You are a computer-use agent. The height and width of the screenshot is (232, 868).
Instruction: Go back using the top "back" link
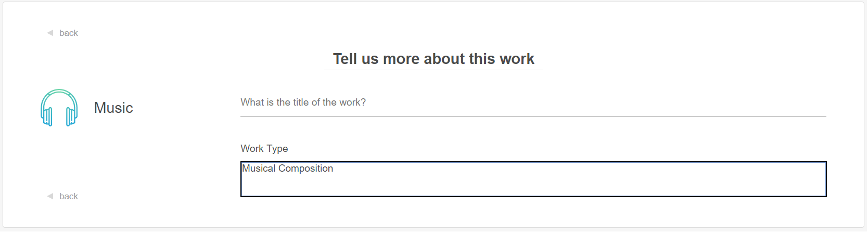click(68, 33)
